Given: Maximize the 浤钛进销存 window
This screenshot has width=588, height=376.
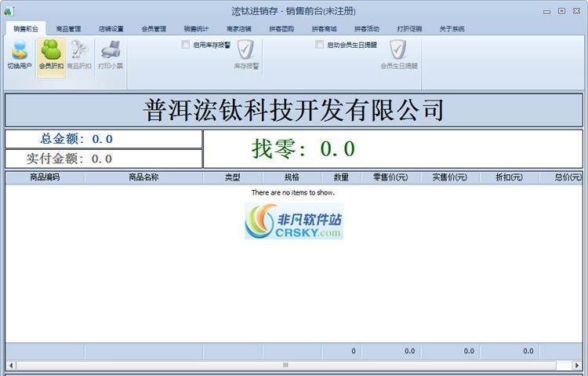Looking at the screenshot, I should 561,11.
